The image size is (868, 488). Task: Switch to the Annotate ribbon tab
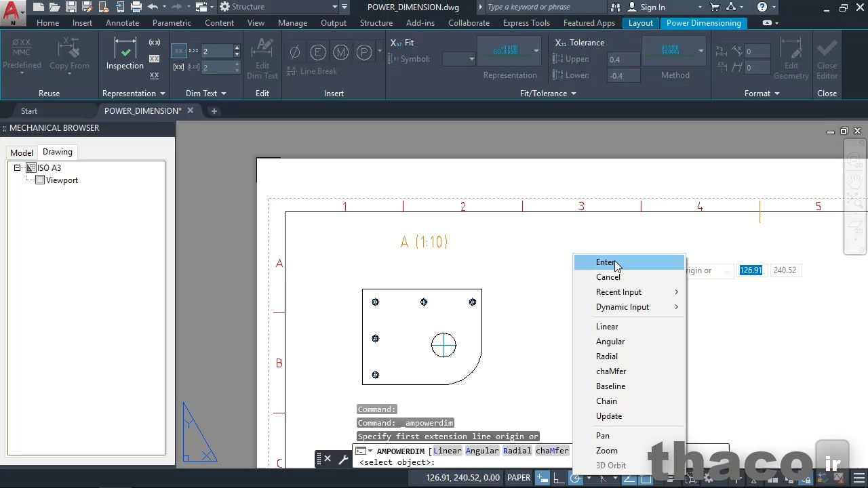(x=122, y=23)
